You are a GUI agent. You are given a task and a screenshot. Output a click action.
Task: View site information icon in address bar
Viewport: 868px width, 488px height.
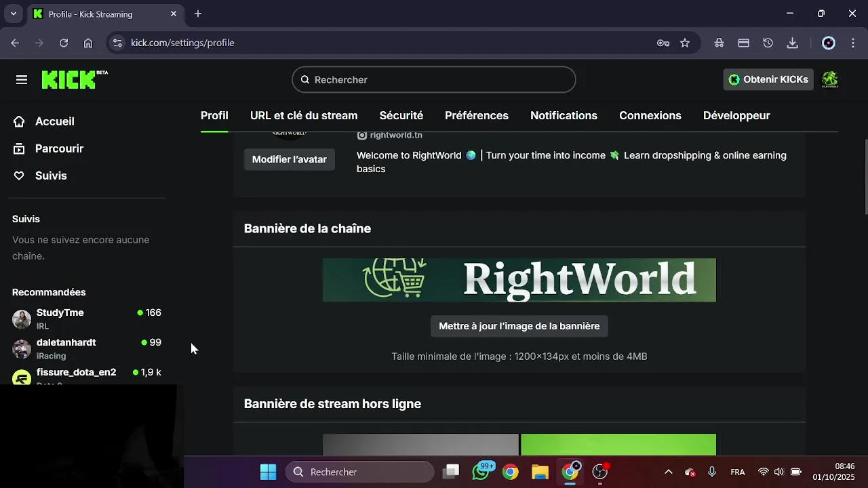point(117,43)
